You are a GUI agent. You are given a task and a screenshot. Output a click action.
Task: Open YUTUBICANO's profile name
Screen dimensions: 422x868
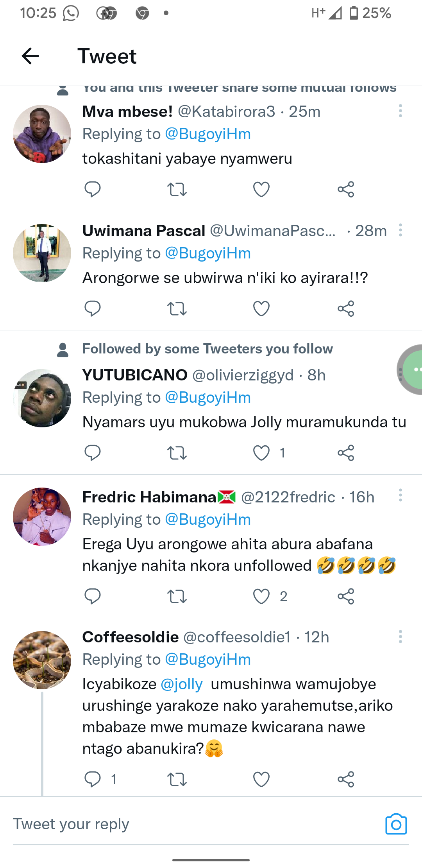click(x=135, y=375)
